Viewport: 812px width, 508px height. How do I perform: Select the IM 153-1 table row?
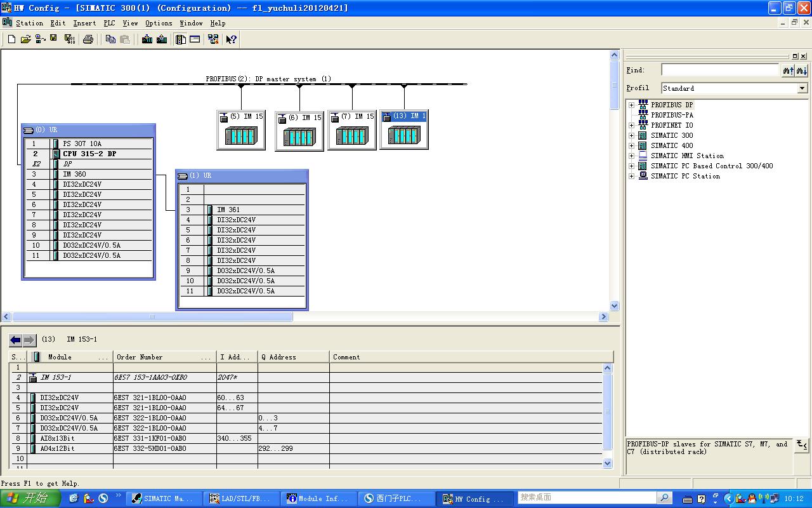(x=306, y=377)
